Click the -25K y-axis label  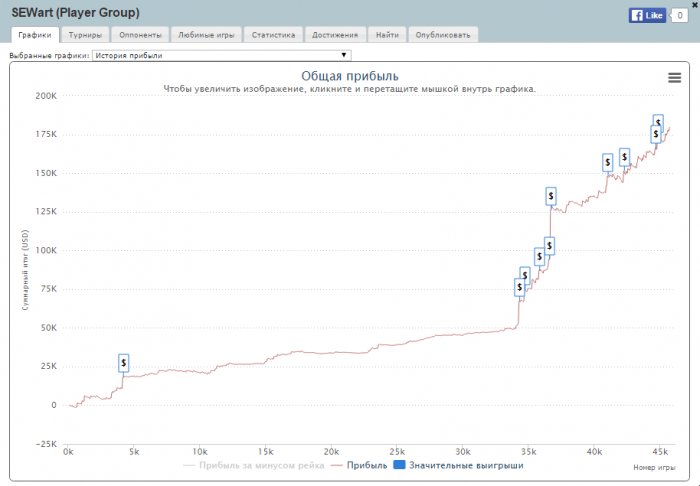[x=46, y=444]
